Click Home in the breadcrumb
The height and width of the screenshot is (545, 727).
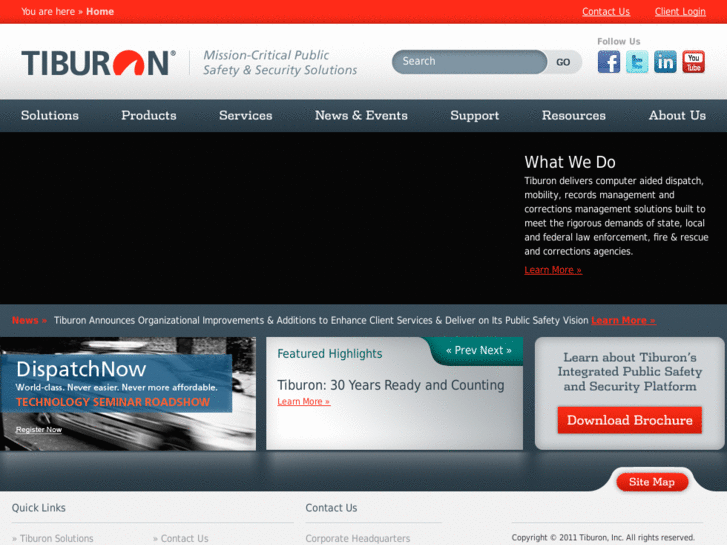tap(100, 12)
